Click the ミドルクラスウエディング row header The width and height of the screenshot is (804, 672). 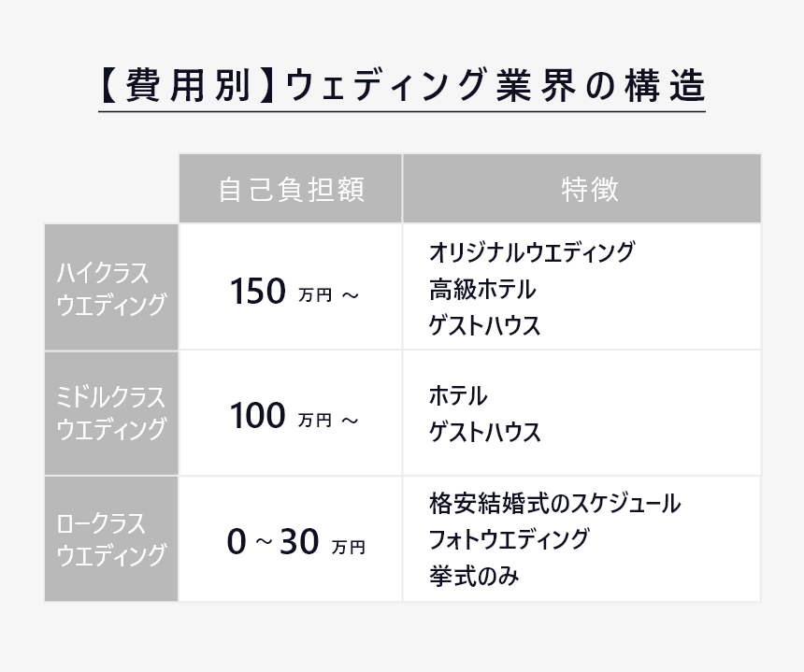coord(111,413)
